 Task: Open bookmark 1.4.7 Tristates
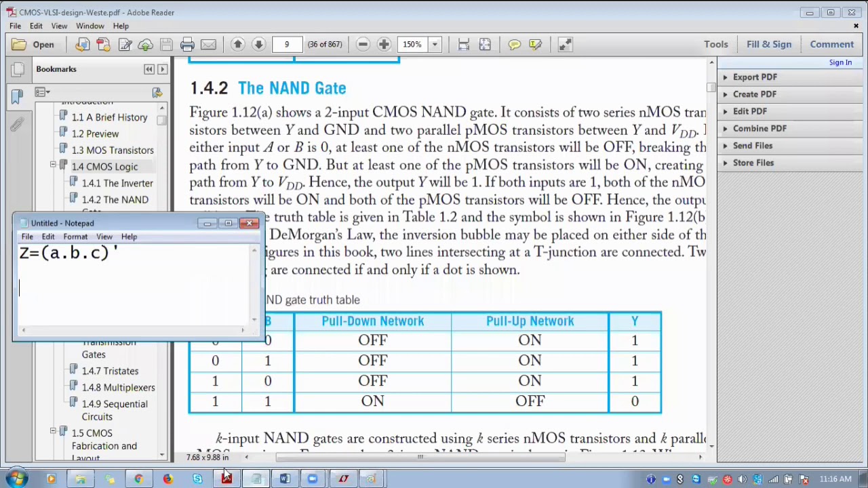(x=110, y=371)
